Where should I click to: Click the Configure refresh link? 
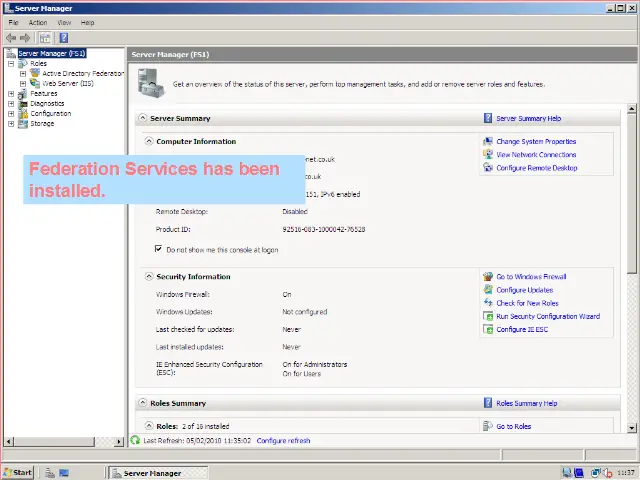tap(283, 441)
